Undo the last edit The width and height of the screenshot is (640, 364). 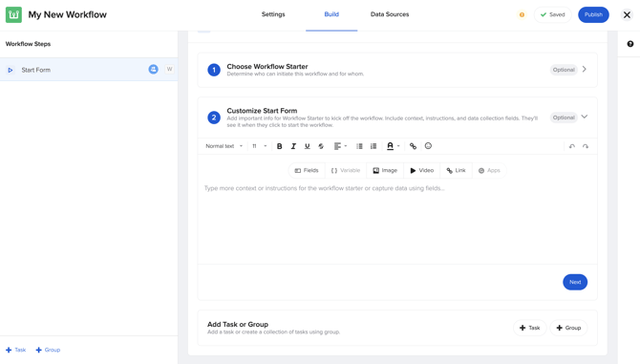pos(572,146)
